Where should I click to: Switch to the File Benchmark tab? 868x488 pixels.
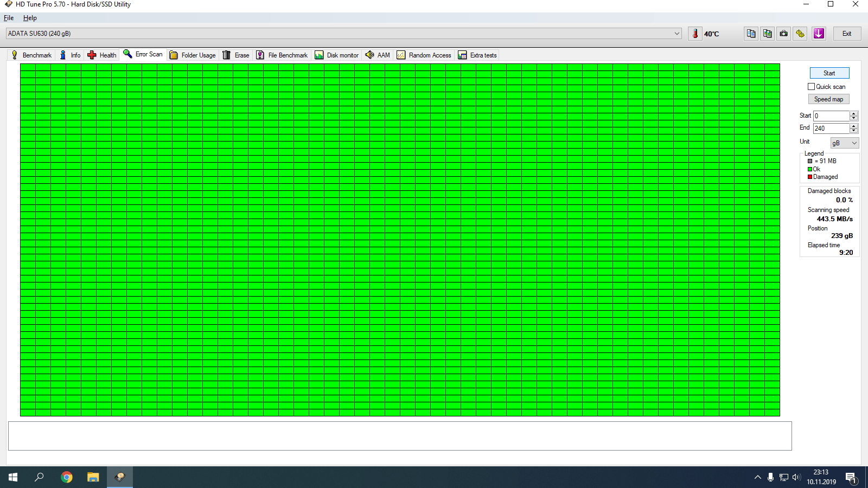point(282,55)
